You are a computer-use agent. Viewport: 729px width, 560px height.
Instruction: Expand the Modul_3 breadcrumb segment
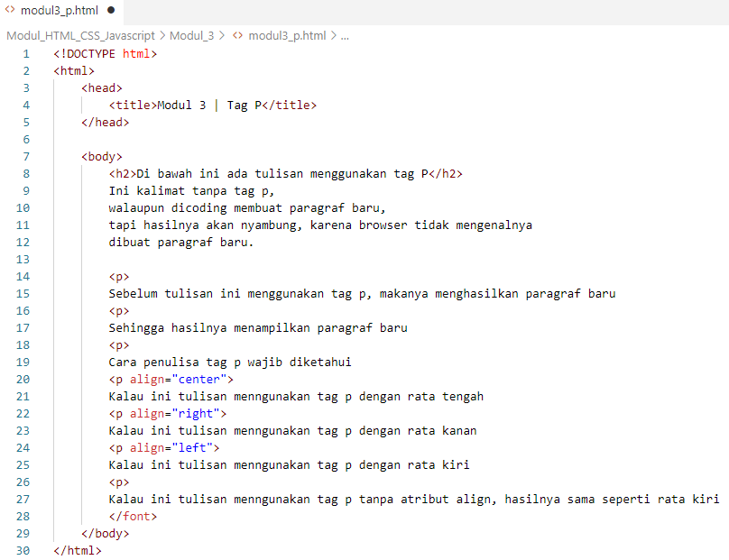[191, 36]
